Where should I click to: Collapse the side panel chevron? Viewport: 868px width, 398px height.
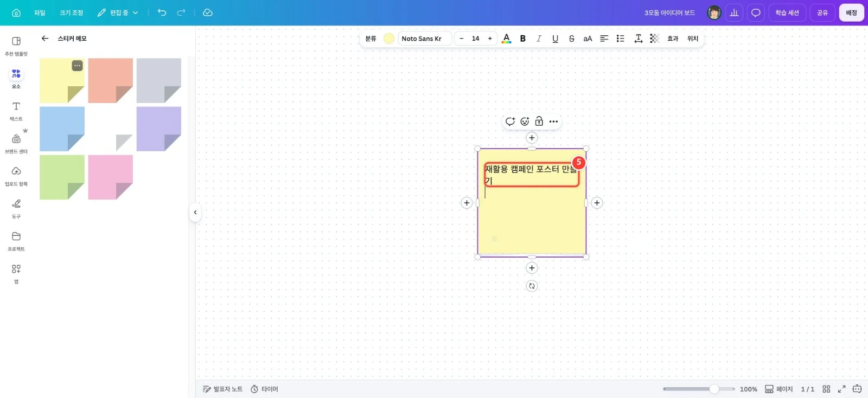(x=195, y=213)
